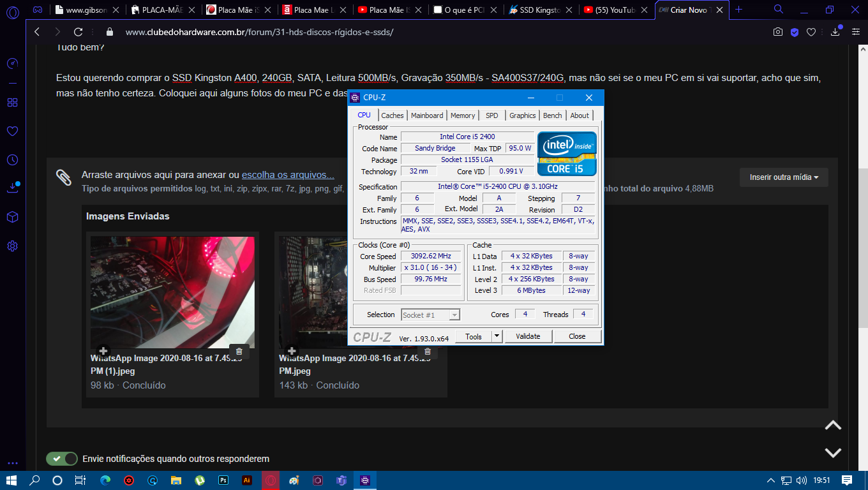Viewport: 868px width, 490px height.
Task: Switch to the Mainboard tab in CPU-Z
Action: point(427,115)
